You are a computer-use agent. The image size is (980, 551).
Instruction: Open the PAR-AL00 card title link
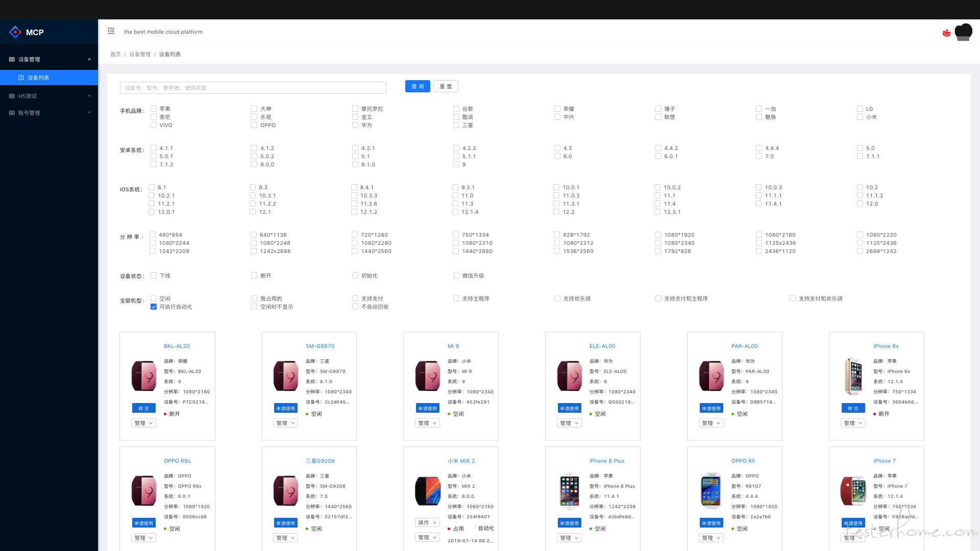[x=744, y=346]
